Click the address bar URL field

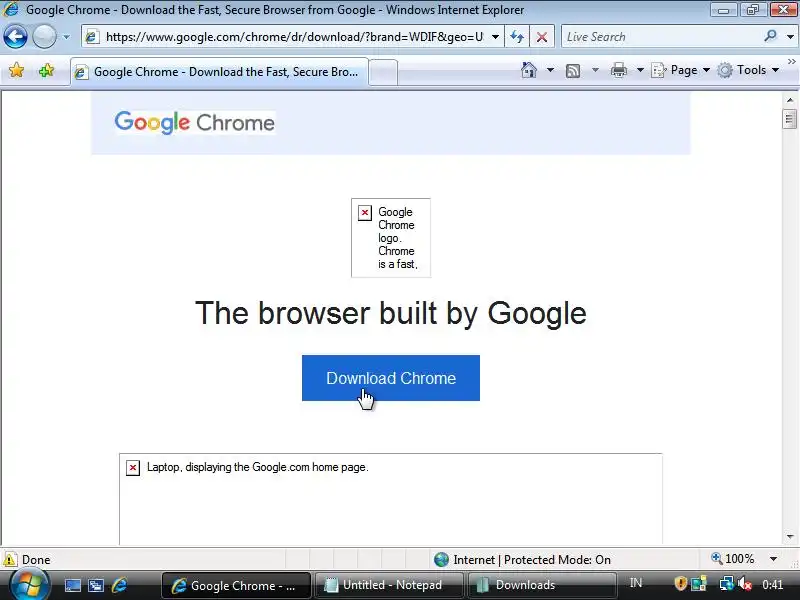(294, 37)
